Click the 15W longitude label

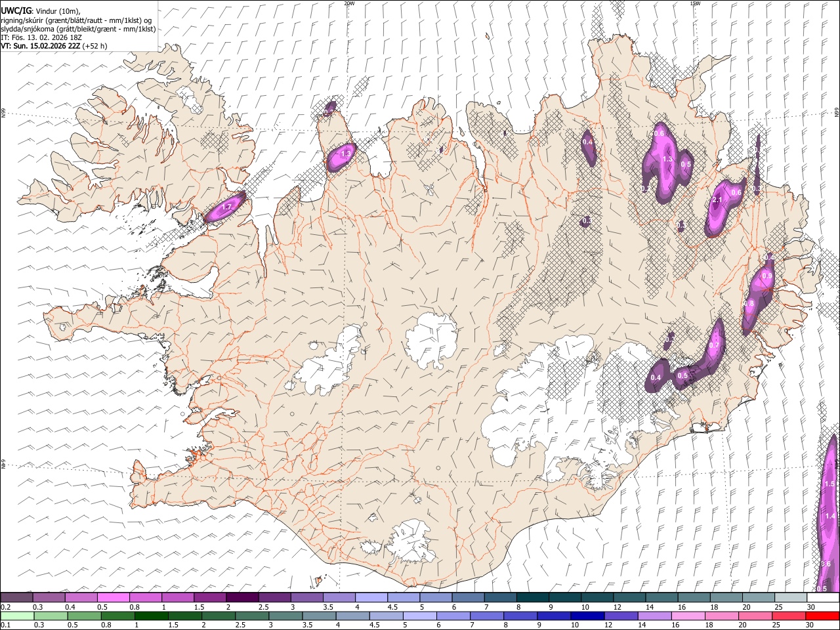[695, 3]
